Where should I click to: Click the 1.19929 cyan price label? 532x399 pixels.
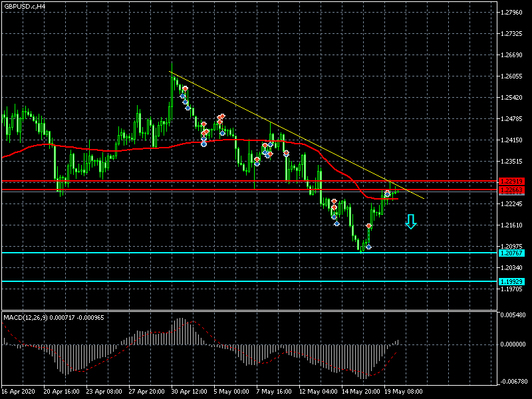tap(511, 281)
